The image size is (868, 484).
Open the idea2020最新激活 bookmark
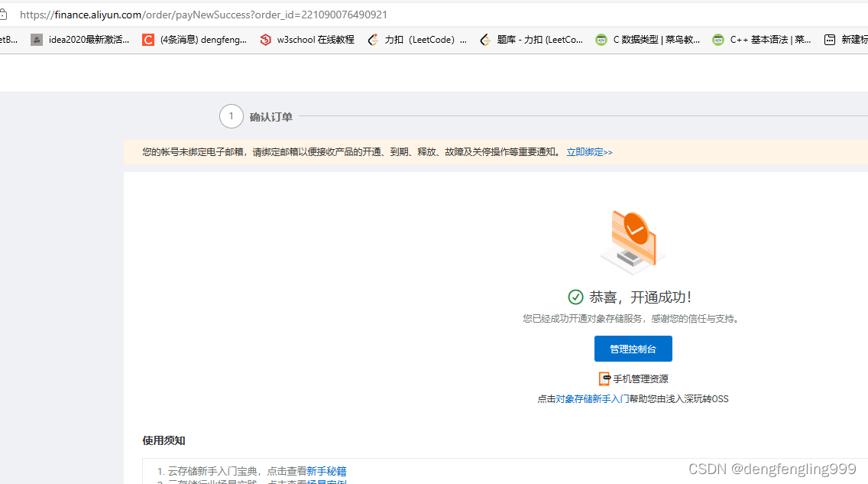pos(79,39)
